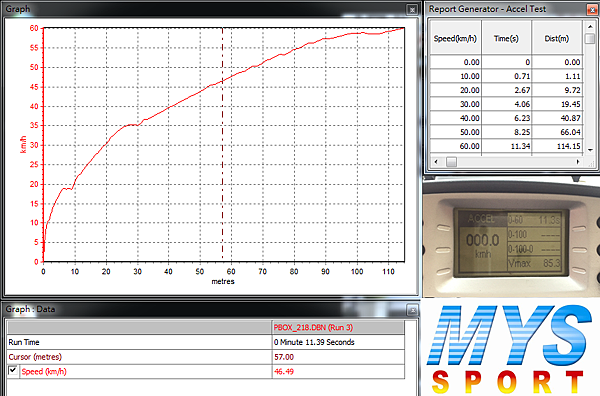Select the 20.00 speed cell
Image resolution: width=600 pixels, height=396 pixels.
coord(455,90)
